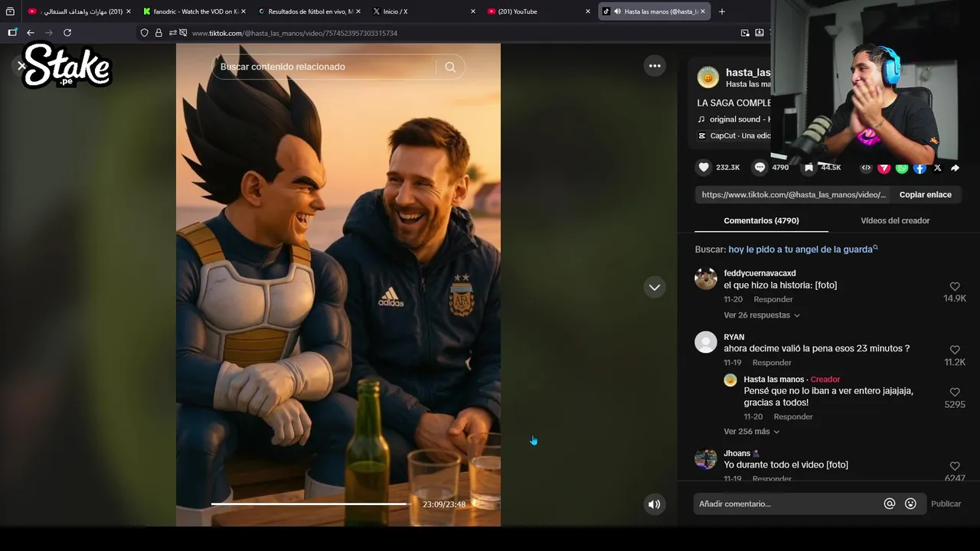
Task: Like Jhoans' comment
Action: pyautogui.click(x=955, y=466)
